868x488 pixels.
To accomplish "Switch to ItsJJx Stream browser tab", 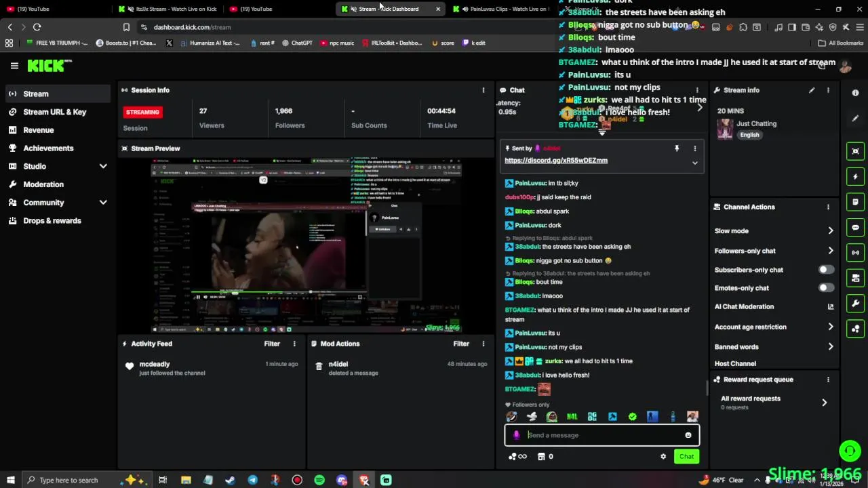I will click(167, 9).
